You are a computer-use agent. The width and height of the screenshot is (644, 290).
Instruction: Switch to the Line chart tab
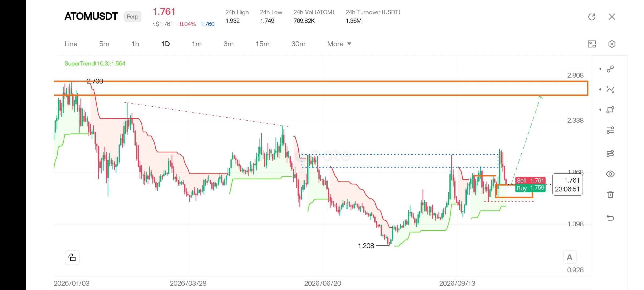click(x=71, y=44)
